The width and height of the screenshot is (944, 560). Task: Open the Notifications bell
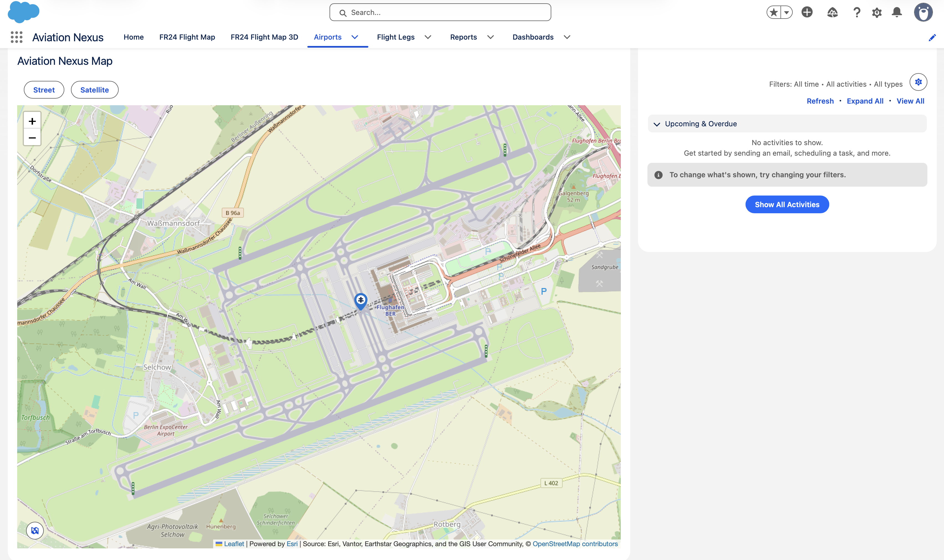897,12
